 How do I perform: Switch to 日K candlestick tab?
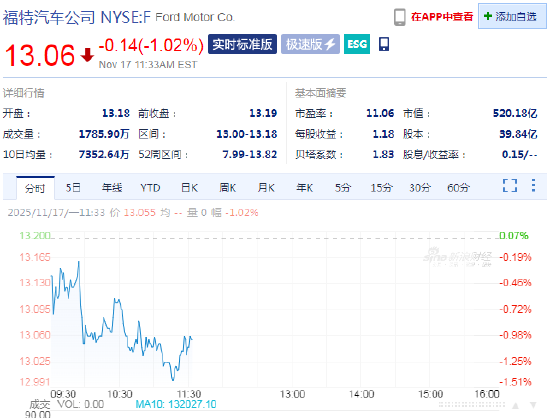[189, 188]
